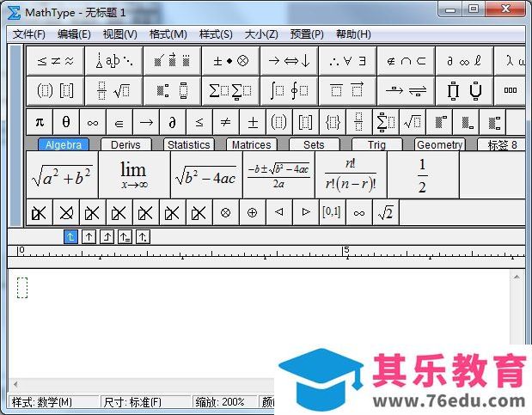Open the 编辑(E) menu
Screen dimensions: 532x415
[x=74, y=34]
